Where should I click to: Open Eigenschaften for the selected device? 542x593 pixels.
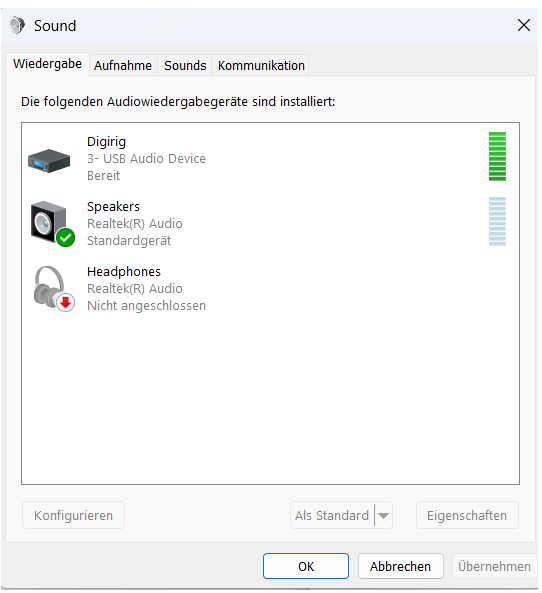click(x=467, y=515)
